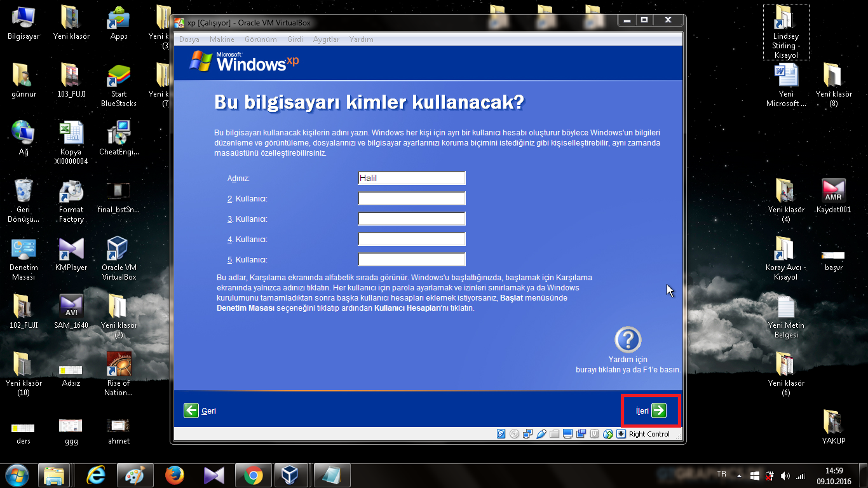Select the Koray Avcı - Kısayol shortcut icon

point(786,259)
